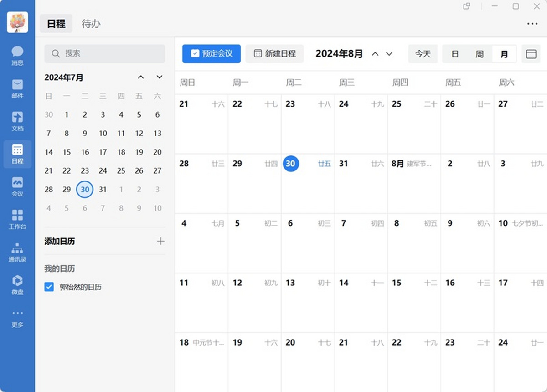547x392 pixels.
Task: Click the 新建日程 button
Action: coord(274,54)
